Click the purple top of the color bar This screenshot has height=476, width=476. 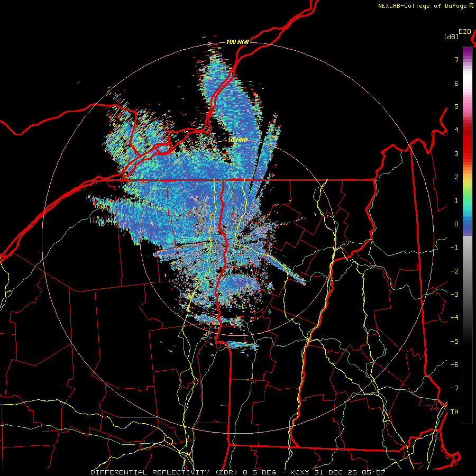tap(467, 52)
